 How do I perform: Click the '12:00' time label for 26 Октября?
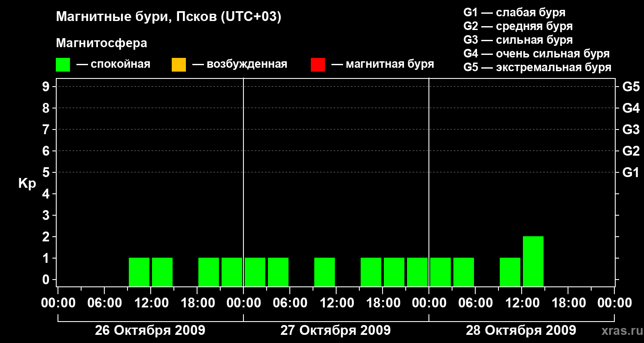coord(151,303)
